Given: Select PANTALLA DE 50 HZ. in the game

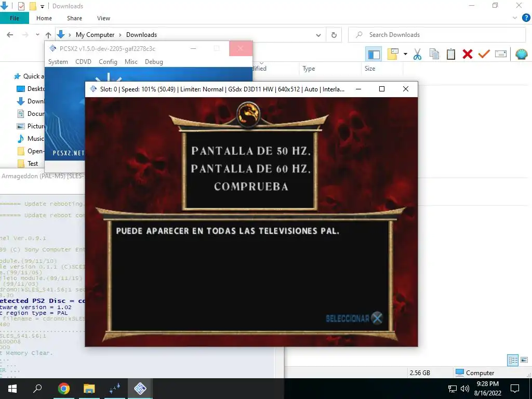Looking at the screenshot, I should pos(251,151).
